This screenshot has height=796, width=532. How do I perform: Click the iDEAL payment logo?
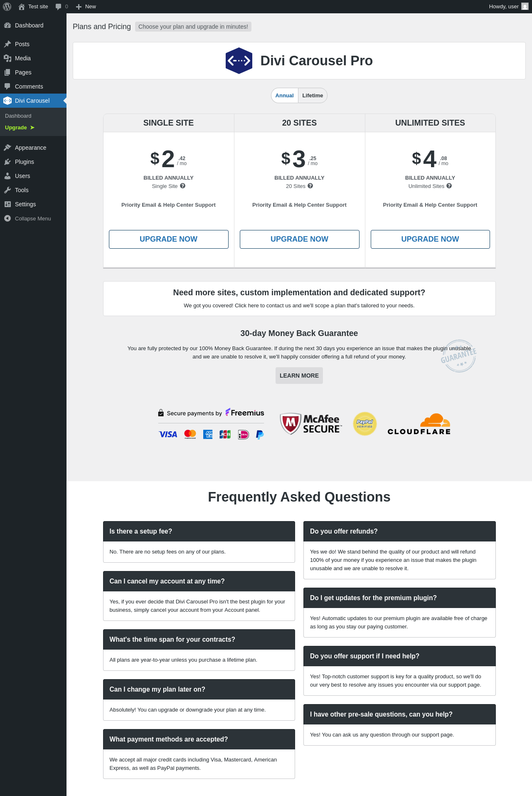(x=243, y=435)
